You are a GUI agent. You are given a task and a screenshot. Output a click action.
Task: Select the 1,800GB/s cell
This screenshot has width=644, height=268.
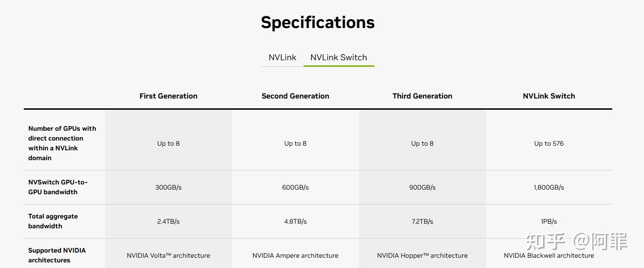click(x=549, y=187)
